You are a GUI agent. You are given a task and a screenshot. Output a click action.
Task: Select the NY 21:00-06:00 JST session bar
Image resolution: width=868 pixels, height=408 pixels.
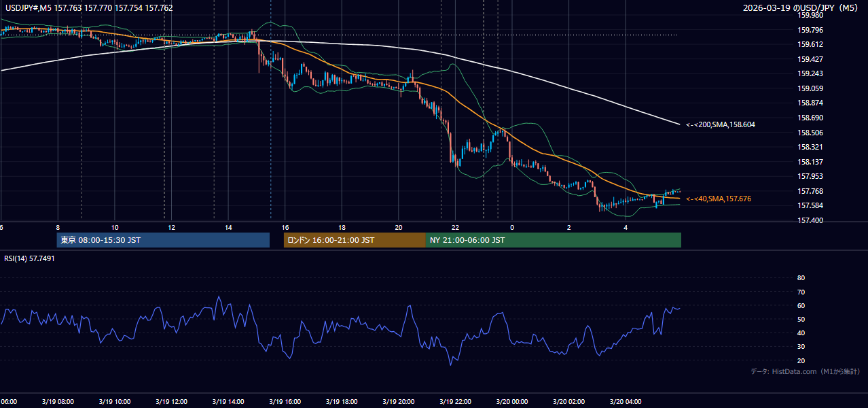point(554,240)
